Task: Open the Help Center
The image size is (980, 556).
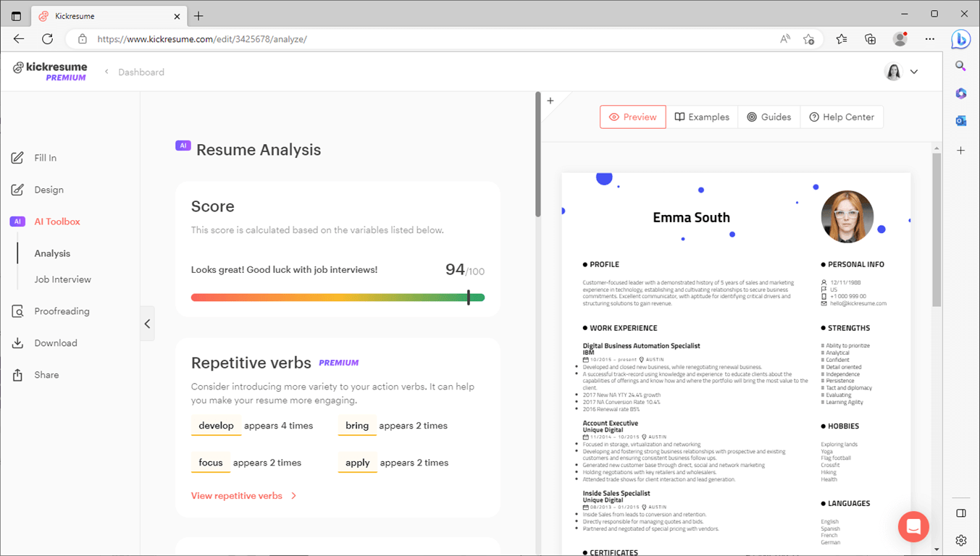Action: (842, 117)
